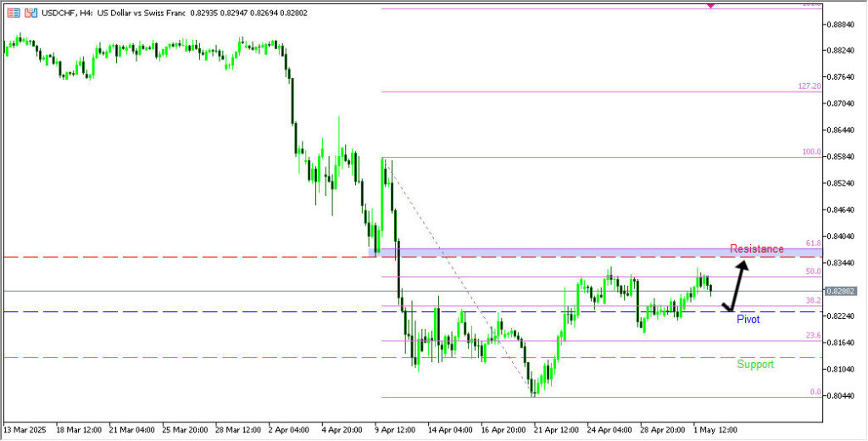The image size is (868, 441).
Task: Select the 38.2 Fibonacci level label
Action: [812, 300]
